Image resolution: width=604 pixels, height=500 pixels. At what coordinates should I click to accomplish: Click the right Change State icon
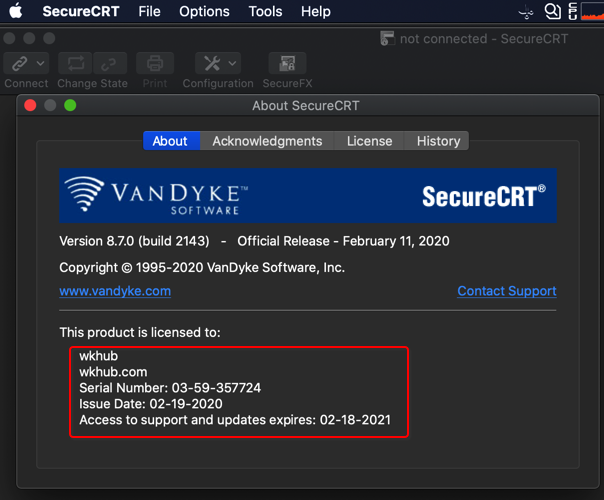click(109, 64)
